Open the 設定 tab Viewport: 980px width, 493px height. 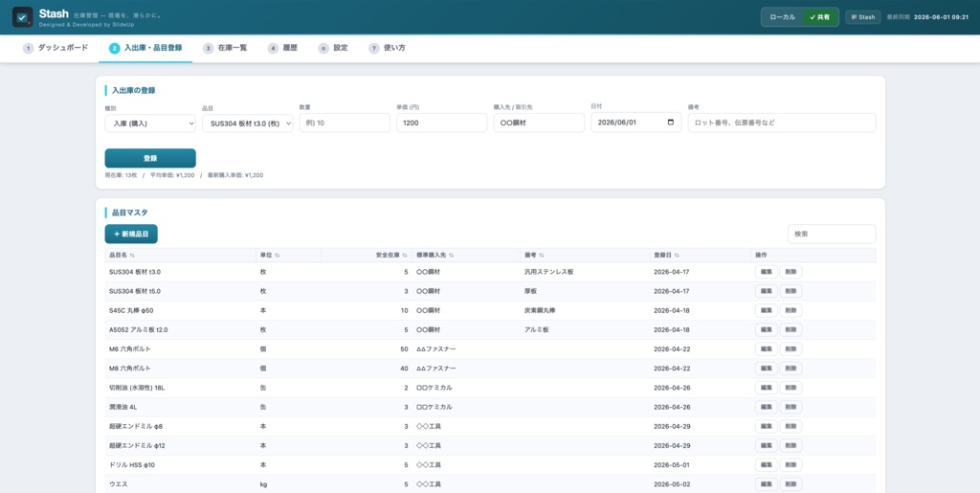[x=332, y=48]
